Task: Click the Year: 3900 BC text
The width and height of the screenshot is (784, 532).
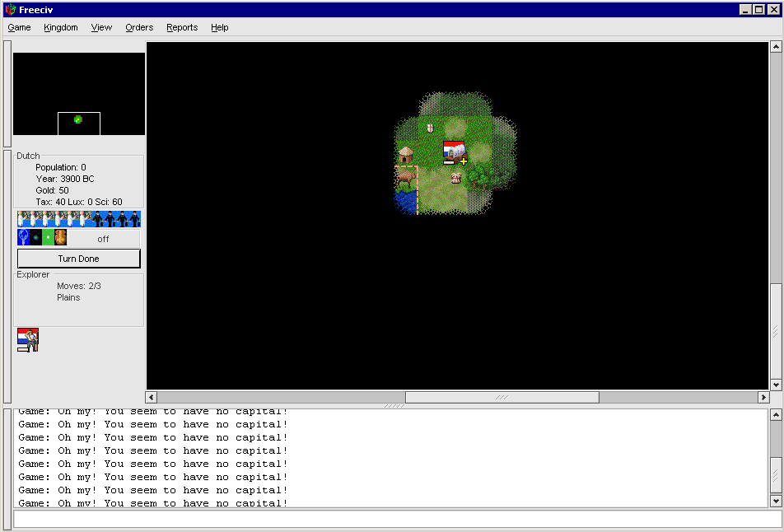Action: pos(65,179)
